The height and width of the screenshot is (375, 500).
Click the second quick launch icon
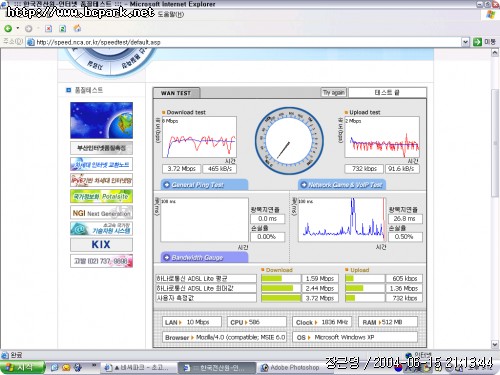(x=66, y=367)
